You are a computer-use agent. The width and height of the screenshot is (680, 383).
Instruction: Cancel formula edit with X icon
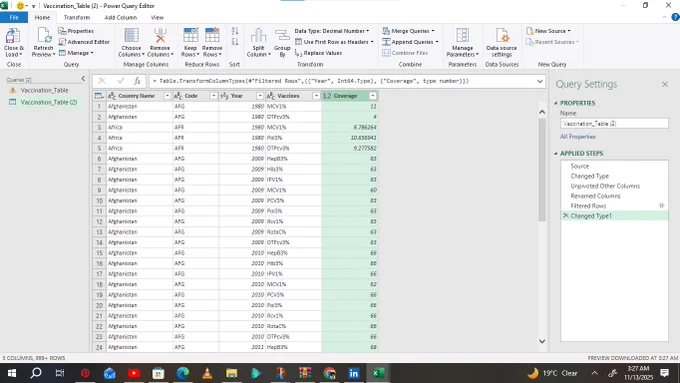tap(102, 81)
